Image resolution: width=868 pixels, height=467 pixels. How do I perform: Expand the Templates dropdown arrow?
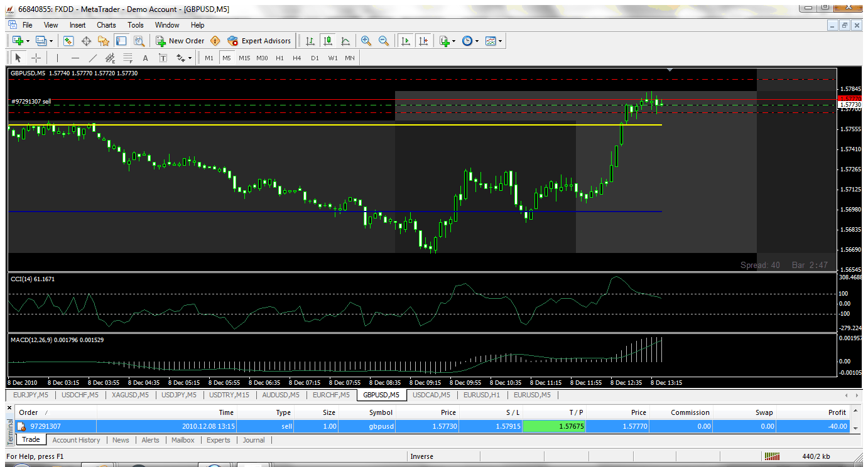[x=500, y=41]
